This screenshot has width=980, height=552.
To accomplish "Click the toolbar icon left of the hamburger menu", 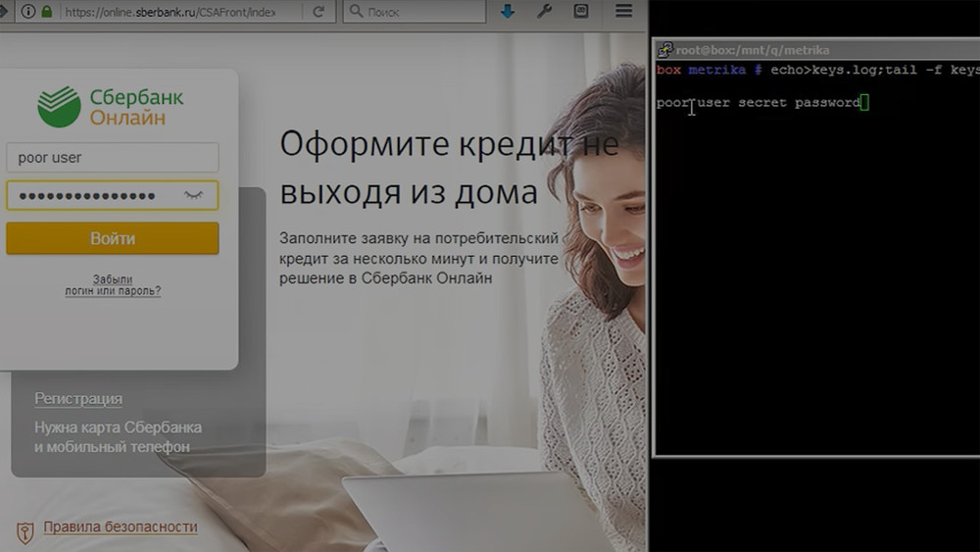I will tap(581, 11).
